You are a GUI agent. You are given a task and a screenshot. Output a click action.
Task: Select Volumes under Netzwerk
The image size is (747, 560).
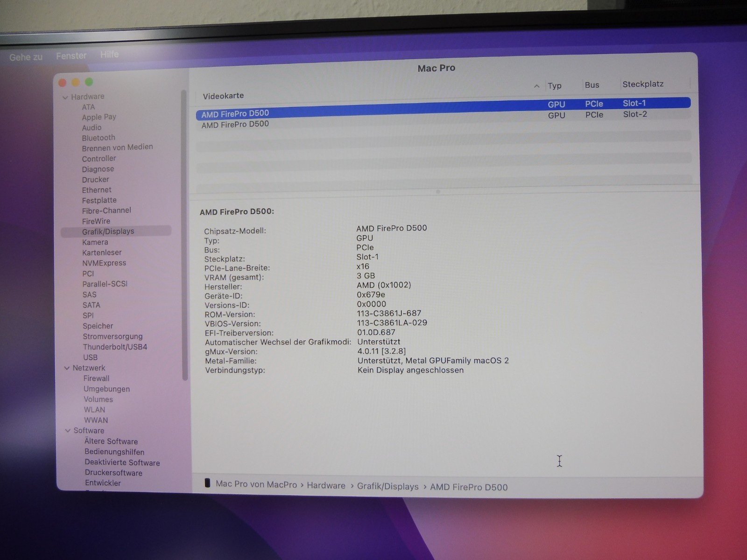point(98,399)
